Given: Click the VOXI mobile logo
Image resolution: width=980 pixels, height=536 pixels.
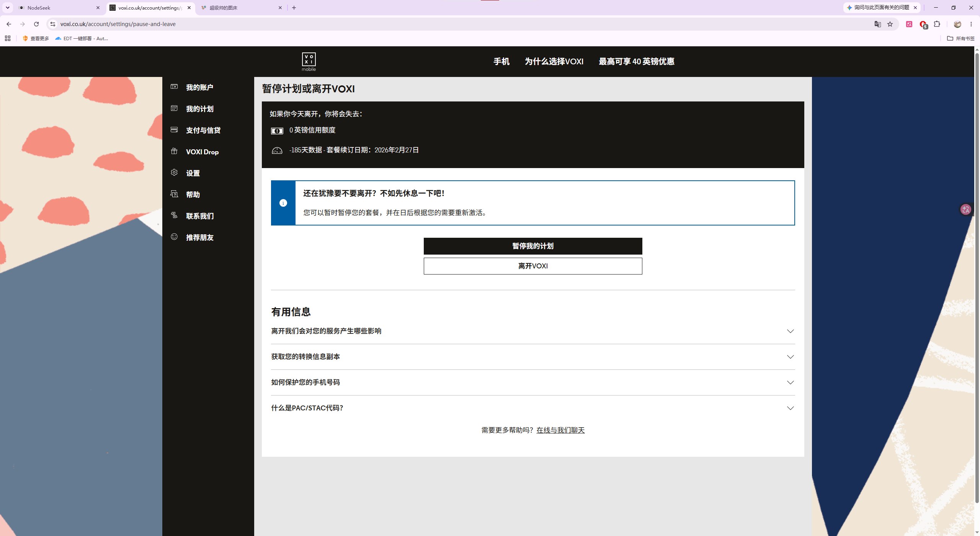Looking at the screenshot, I should [309, 62].
